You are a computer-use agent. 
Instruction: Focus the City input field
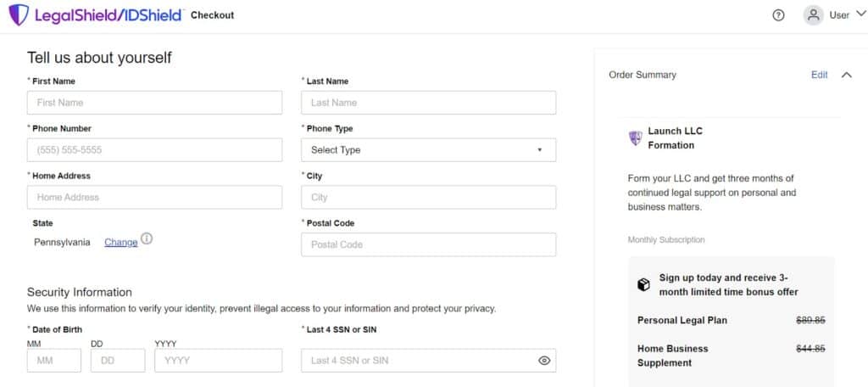click(x=428, y=198)
